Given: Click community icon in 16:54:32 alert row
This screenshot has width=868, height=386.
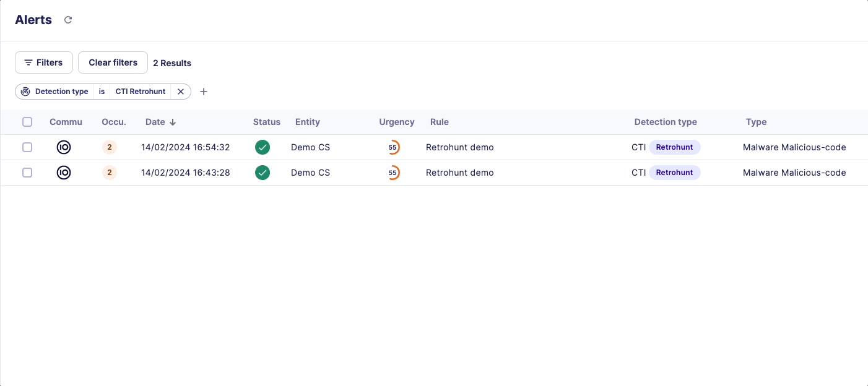Looking at the screenshot, I should tap(64, 147).
